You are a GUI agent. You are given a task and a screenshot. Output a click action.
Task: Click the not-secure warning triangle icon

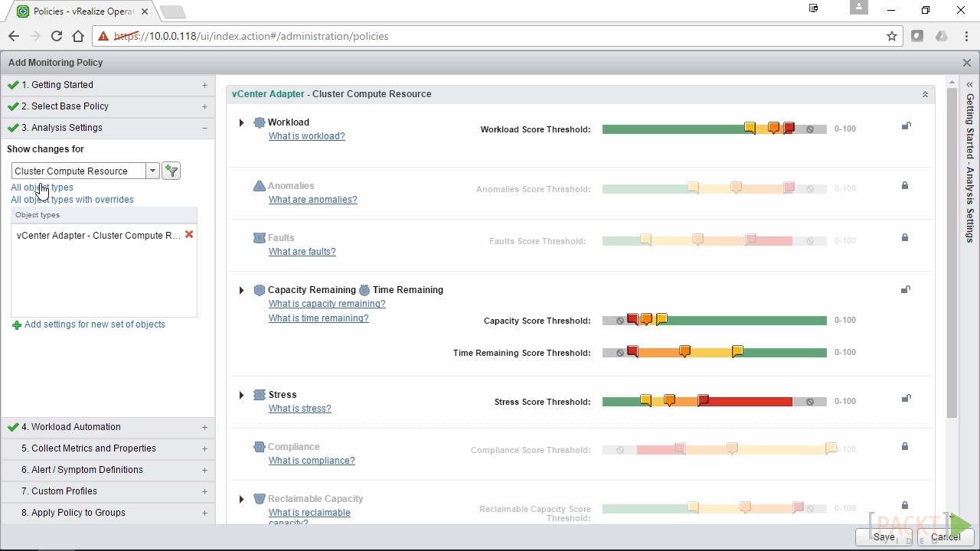click(x=103, y=36)
